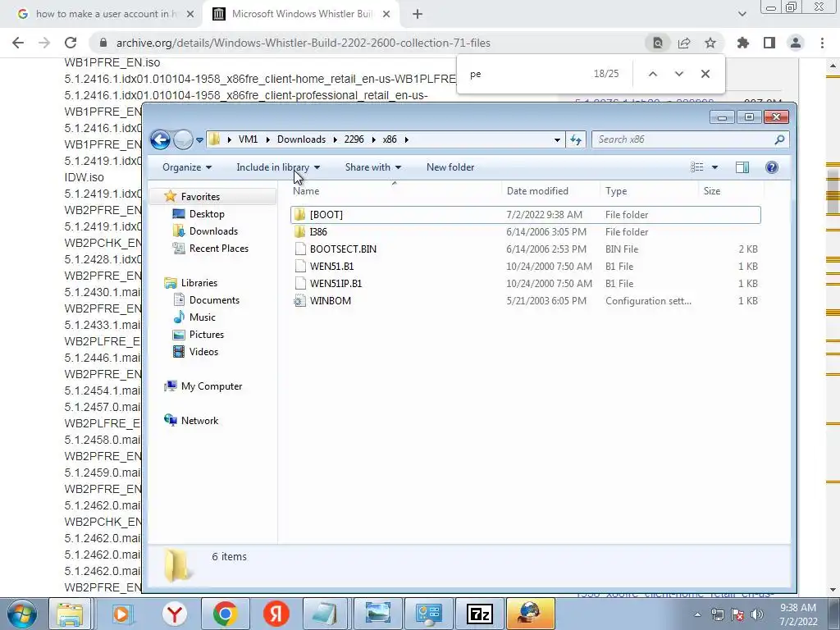The image size is (840, 630).
Task: Select Videos library
Action: tap(203, 351)
